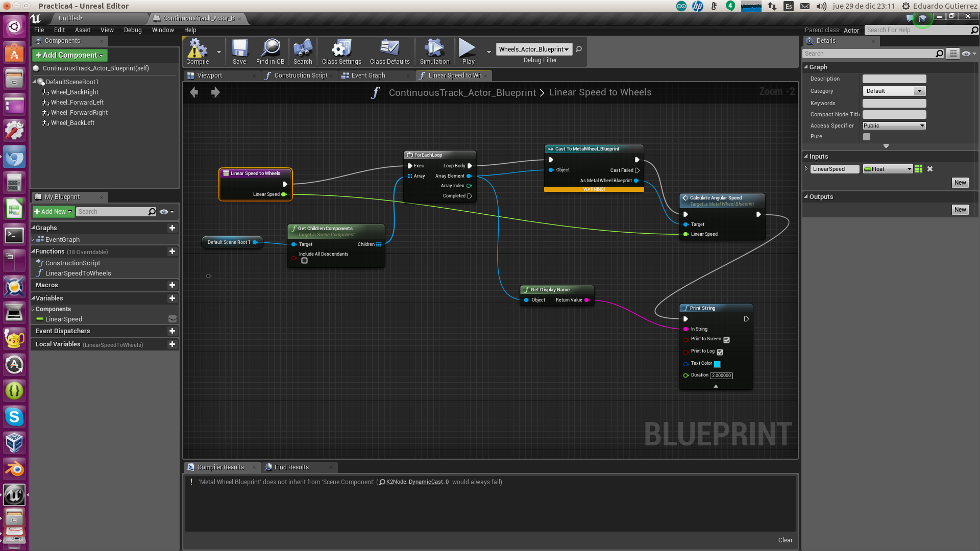
Task: Add new event dispatcher with plus icon
Action: [x=172, y=331]
